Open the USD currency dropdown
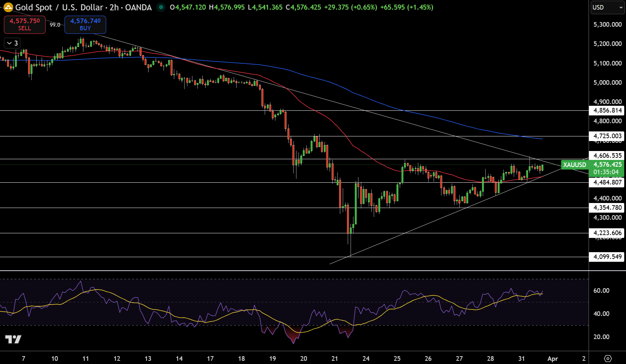 coord(607,7)
